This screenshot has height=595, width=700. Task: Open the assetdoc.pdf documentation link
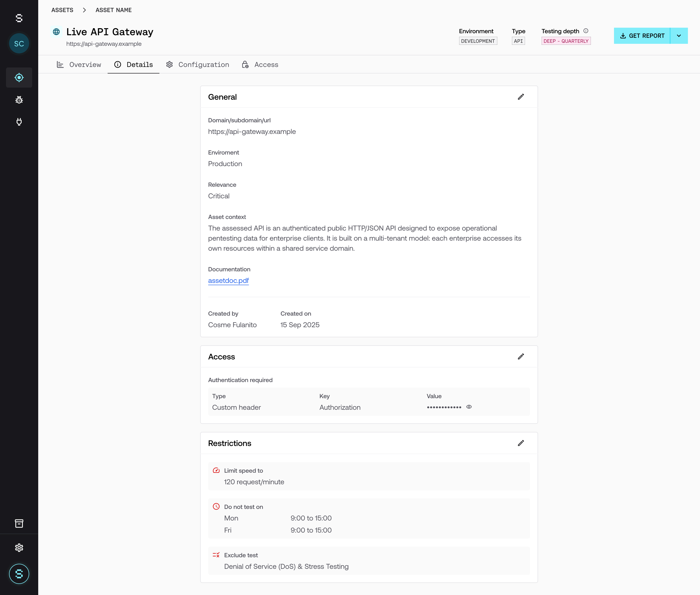pyautogui.click(x=228, y=281)
